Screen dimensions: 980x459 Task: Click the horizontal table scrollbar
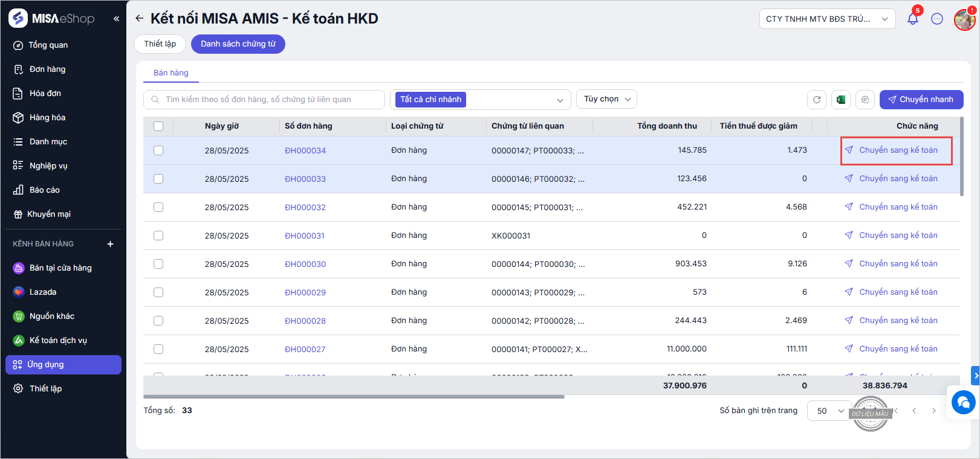pos(354,397)
